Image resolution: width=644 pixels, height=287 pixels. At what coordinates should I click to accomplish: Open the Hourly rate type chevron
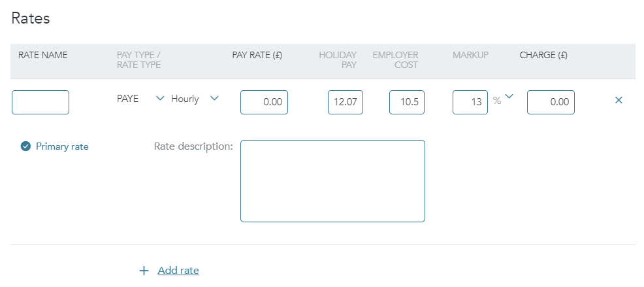tap(214, 99)
